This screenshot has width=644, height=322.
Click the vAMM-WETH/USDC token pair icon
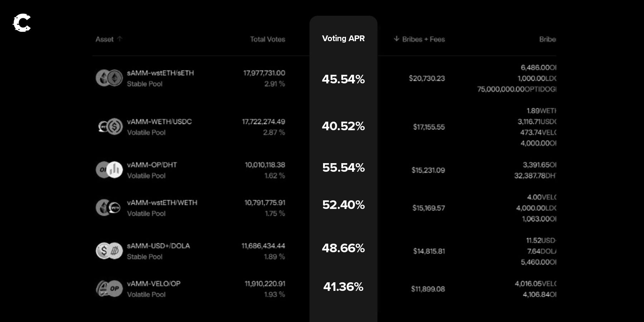point(110,127)
